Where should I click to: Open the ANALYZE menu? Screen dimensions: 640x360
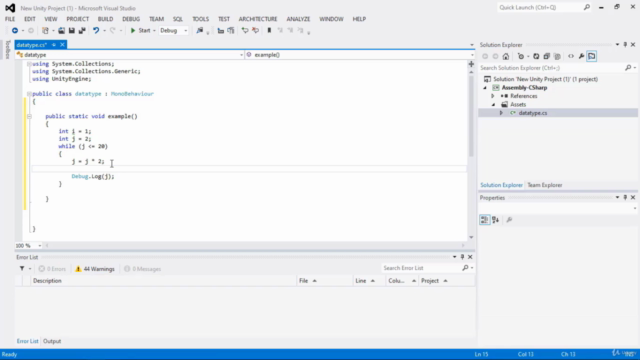click(298, 19)
